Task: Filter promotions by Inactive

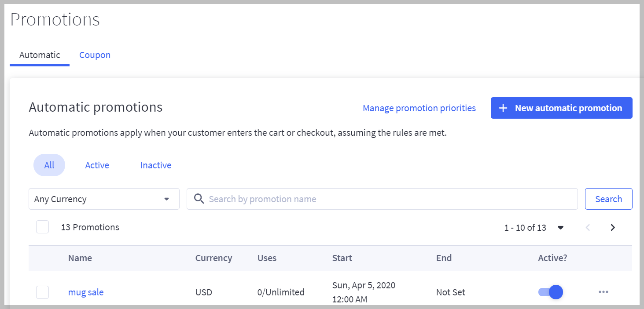Action: (155, 165)
